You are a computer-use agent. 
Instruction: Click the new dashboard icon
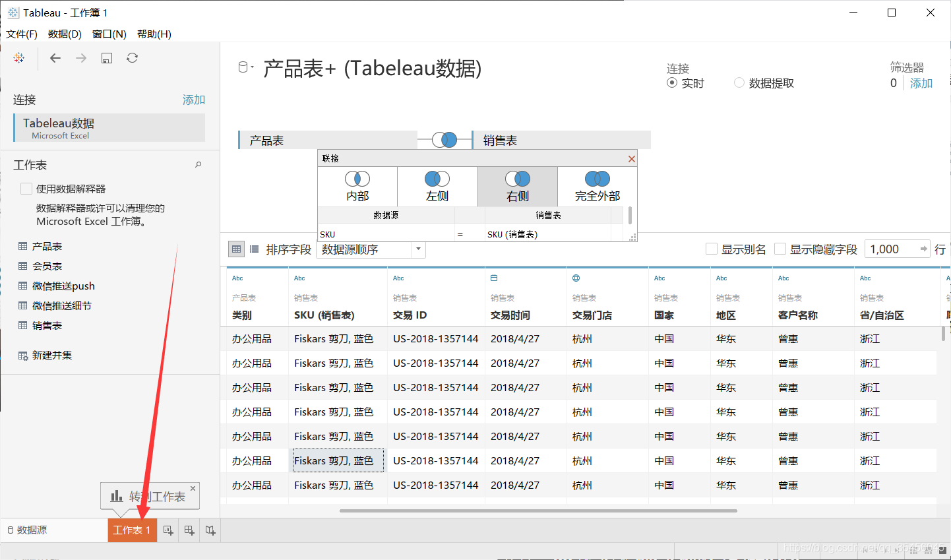pyautogui.click(x=189, y=530)
